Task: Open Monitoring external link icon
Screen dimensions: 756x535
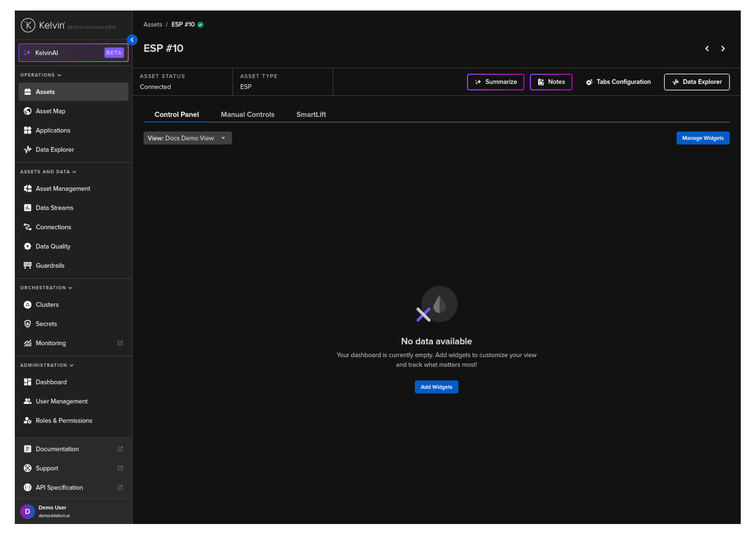Action: click(120, 343)
